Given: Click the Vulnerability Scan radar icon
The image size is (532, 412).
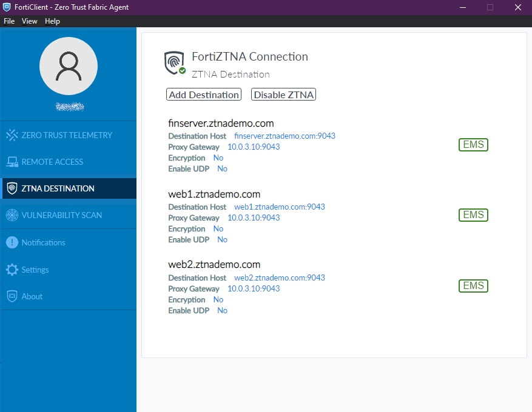Looking at the screenshot, I should 12,215.
